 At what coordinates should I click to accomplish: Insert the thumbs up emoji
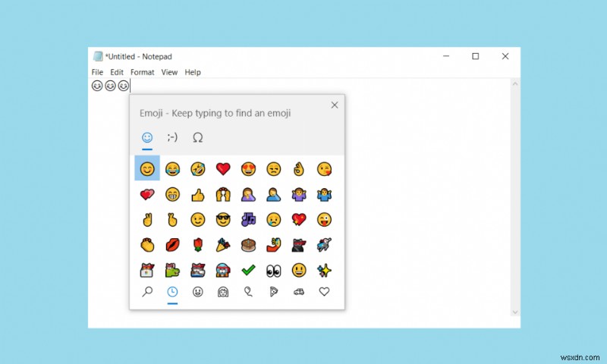pos(198,194)
